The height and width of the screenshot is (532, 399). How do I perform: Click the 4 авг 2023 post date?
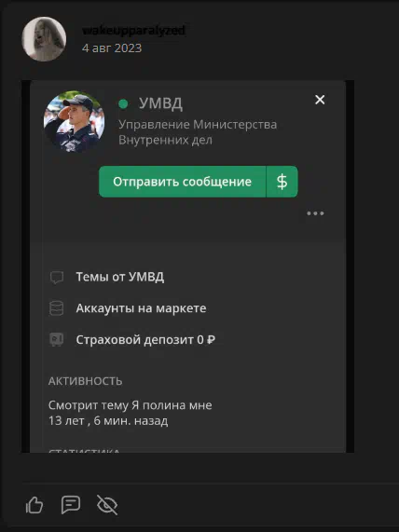coord(112,48)
